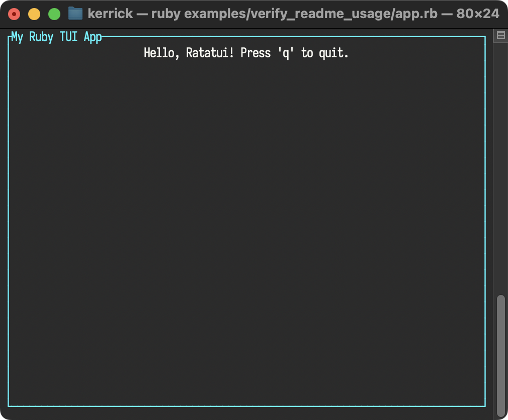The width and height of the screenshot is (508, 420).
Task: Click the bottom-left corner of the cyan border
Action: click(9, 406)
